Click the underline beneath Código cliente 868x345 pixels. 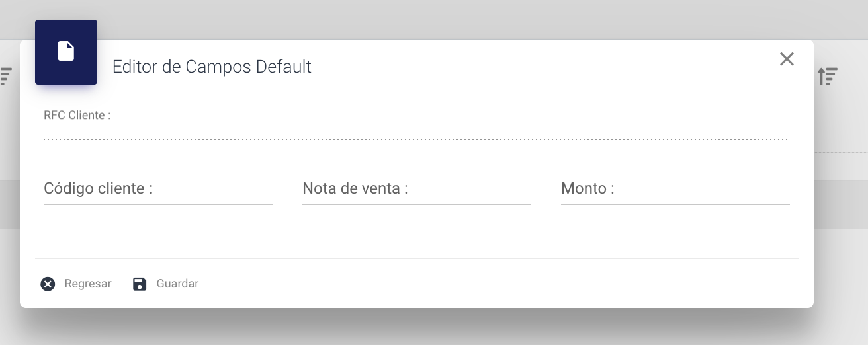pyautogui.click(x=157, y=204)
